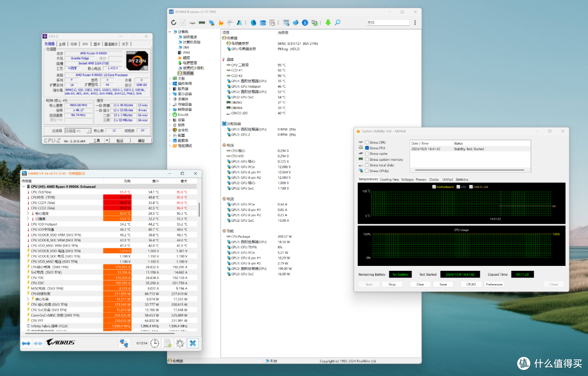Expand the 性能测试 tree node

pyautogui.click(x=170, y=145)
